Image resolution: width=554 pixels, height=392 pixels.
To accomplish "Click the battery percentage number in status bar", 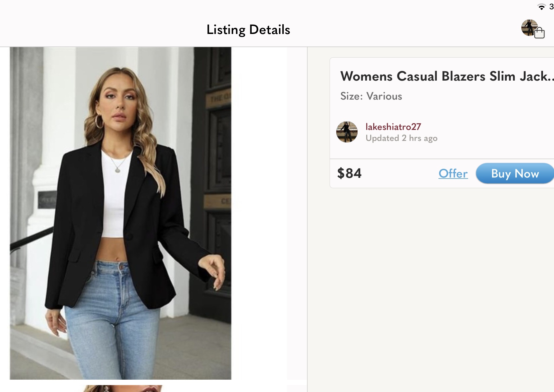I will (x=551, y=7).
